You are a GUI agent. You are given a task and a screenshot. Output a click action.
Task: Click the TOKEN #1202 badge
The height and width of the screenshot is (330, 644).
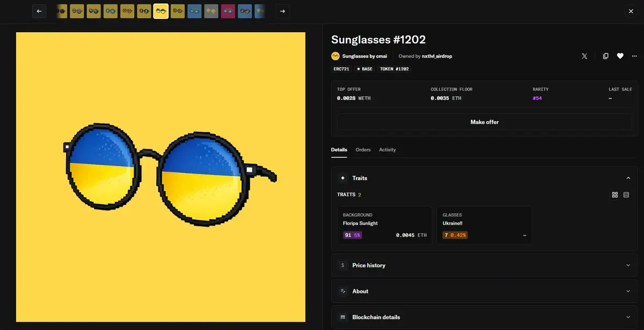[x=394, y=69]
